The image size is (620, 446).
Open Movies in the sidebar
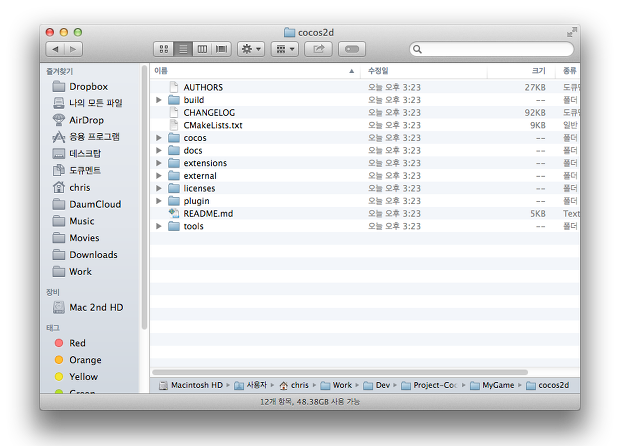(76, 238)
